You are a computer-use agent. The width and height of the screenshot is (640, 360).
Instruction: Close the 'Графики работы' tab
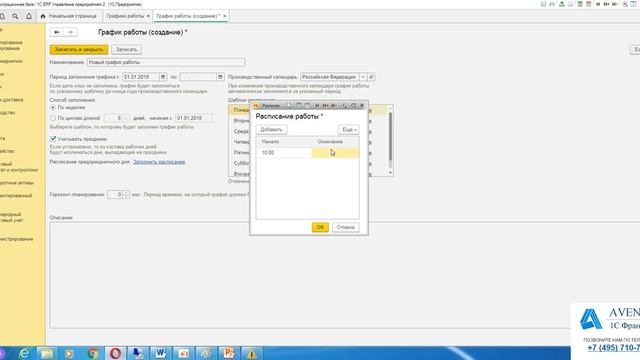(148, 16)
